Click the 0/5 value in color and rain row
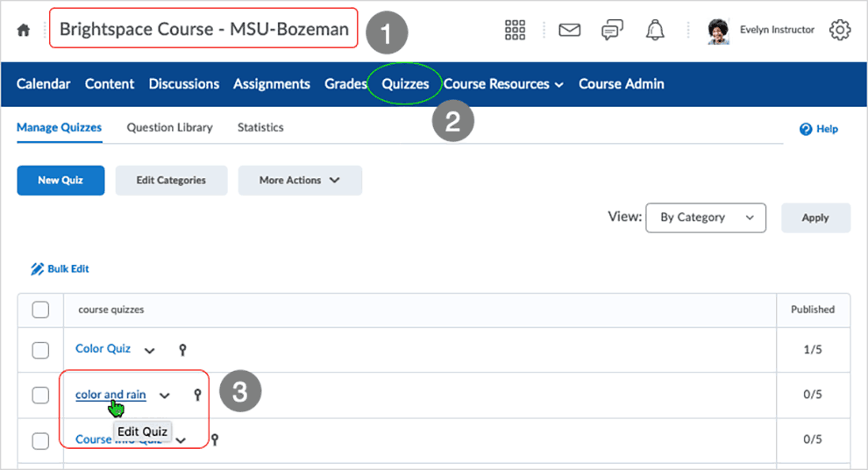 tap(813, 395)
